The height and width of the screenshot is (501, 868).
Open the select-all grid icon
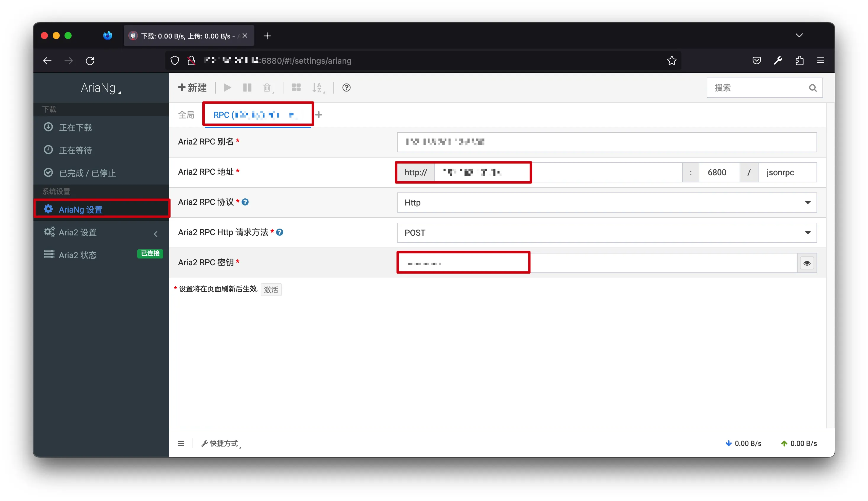pos(296,88)
